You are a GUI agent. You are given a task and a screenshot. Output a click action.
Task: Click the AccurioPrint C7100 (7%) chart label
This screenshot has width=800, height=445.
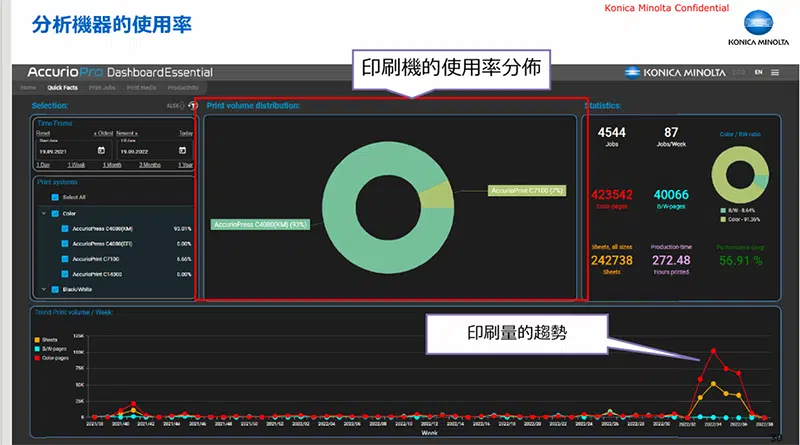[527, 191]
